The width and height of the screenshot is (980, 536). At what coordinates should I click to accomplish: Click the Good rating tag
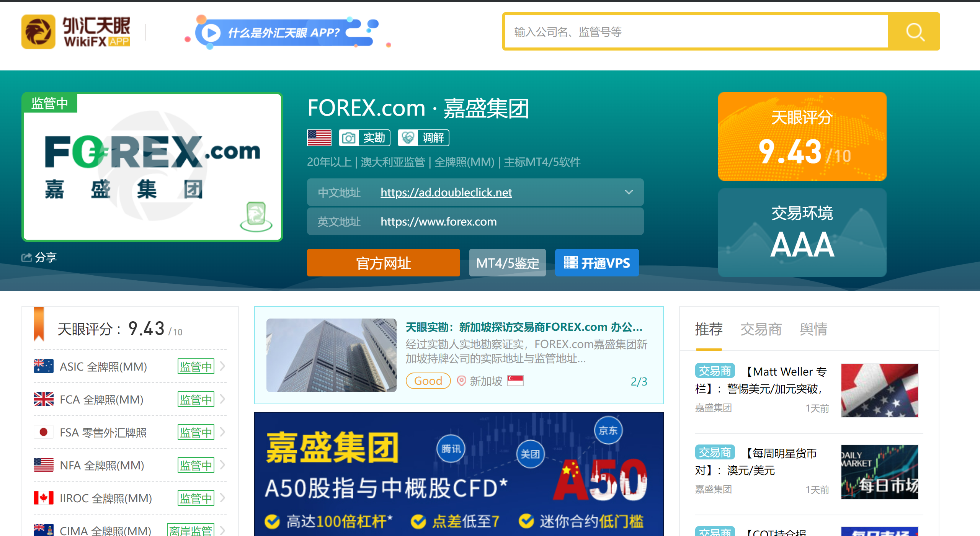[428, 381]
